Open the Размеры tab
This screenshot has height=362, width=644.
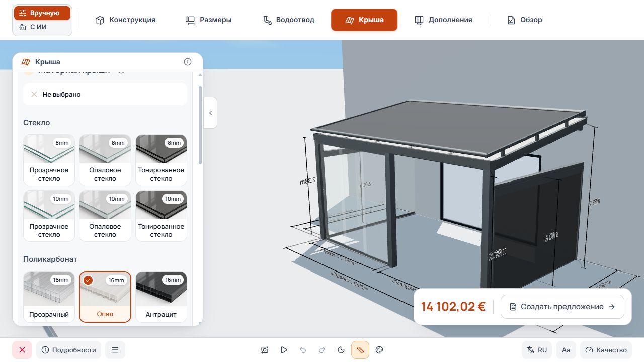tap(209, 20)
